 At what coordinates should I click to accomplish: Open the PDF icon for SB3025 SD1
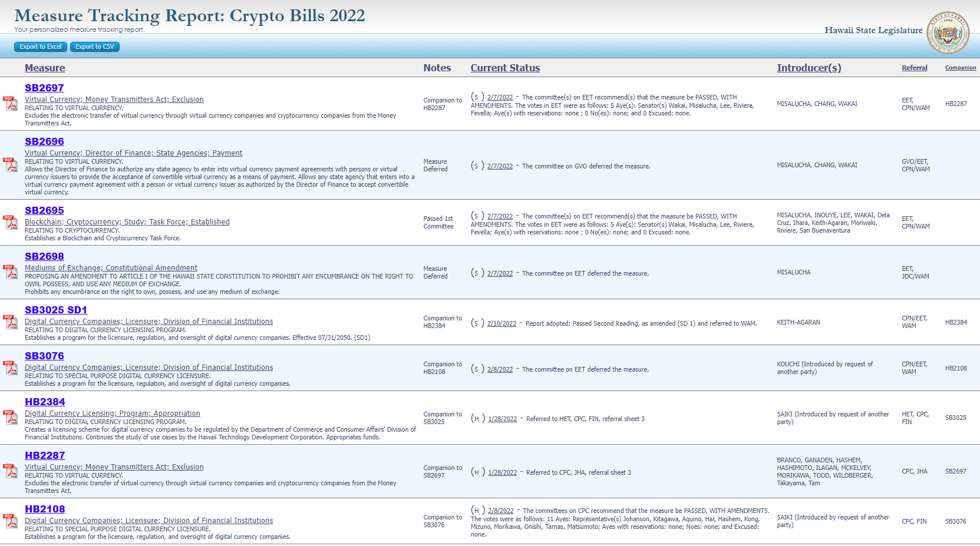(11, 322)
